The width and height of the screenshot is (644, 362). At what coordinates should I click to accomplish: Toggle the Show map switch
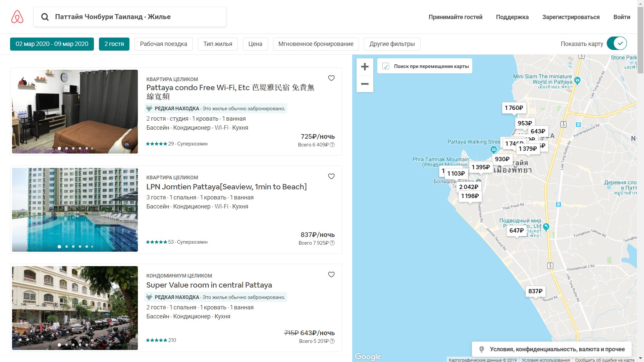[617, 43]
